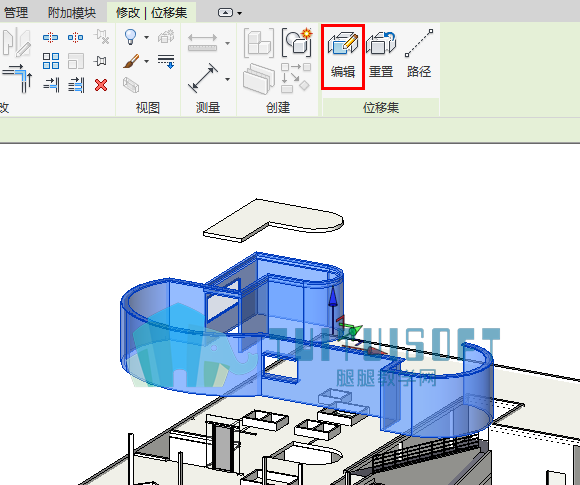Click the 创建 panel title
The width and height of the screenshot is (580, 485).
[278, 108]
